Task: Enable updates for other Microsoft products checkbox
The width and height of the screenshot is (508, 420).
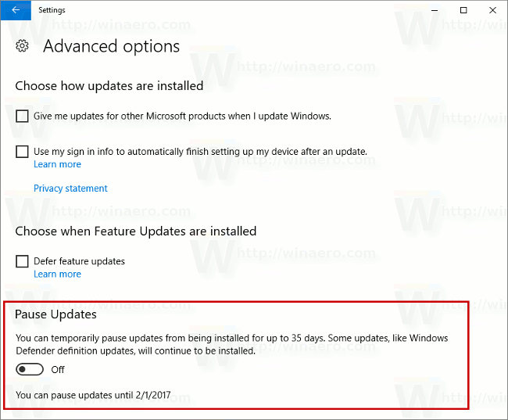Action: pyautogui.click(x=23, y=117)
